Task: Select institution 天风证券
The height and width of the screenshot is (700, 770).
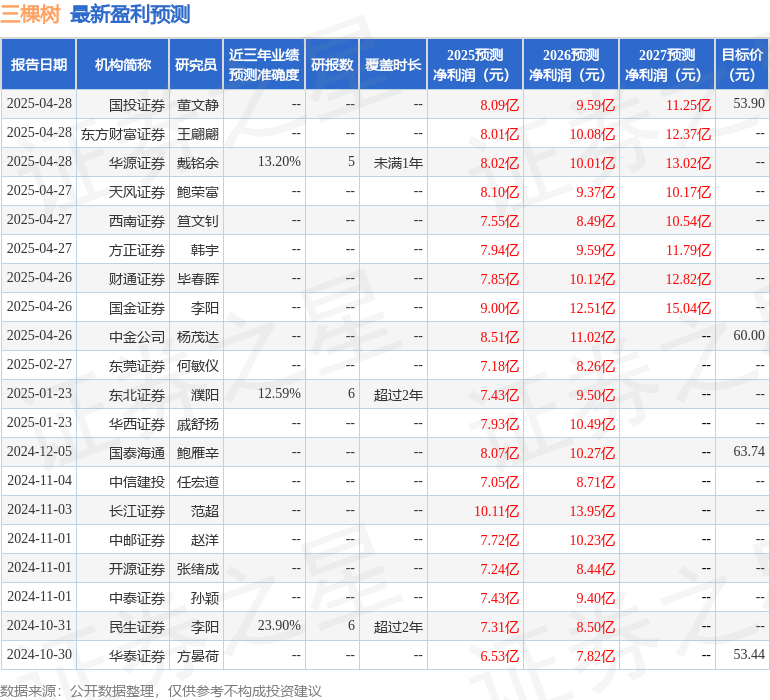Action: (x=137, y=192)
